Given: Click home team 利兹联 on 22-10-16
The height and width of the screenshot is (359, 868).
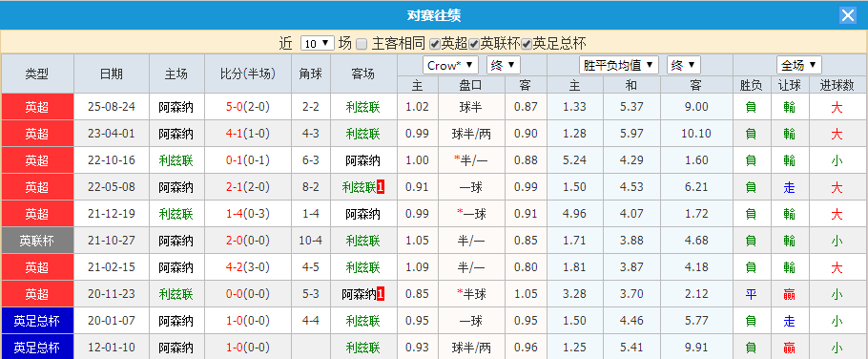Looking at the screenshot, I should pos(176,160).
